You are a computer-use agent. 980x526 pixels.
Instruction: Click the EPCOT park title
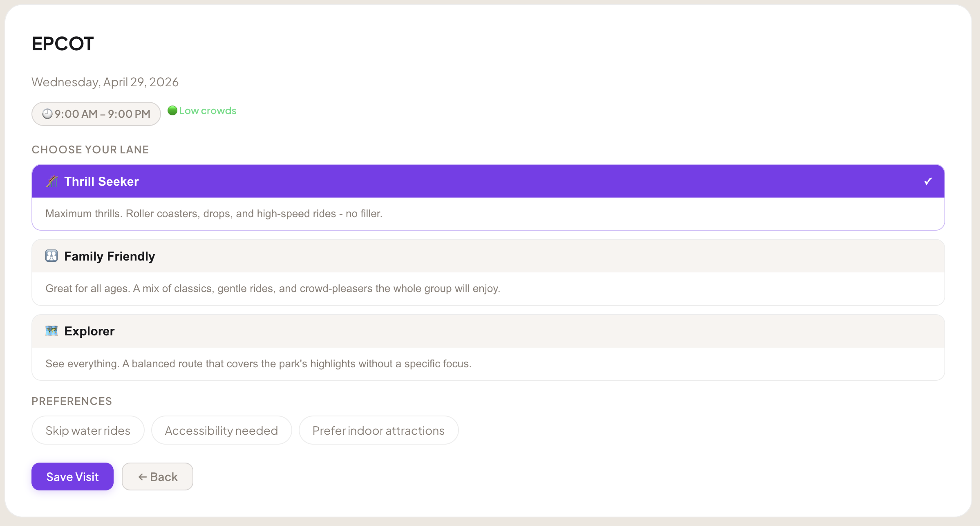[x=63, y=44]
